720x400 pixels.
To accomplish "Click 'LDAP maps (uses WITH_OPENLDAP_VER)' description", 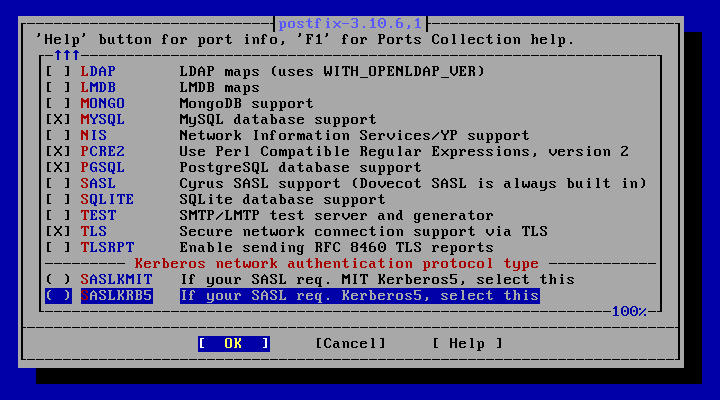I will click(332, 72).
